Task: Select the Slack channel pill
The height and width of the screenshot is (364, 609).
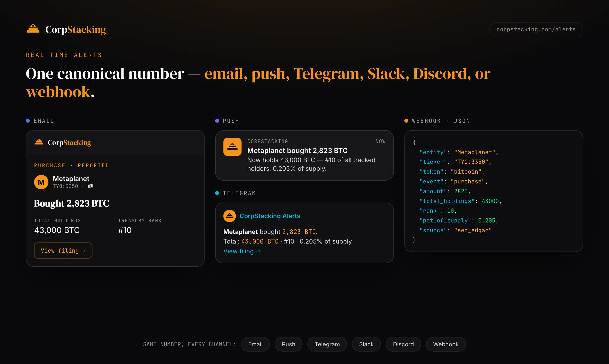Action: 366,344
